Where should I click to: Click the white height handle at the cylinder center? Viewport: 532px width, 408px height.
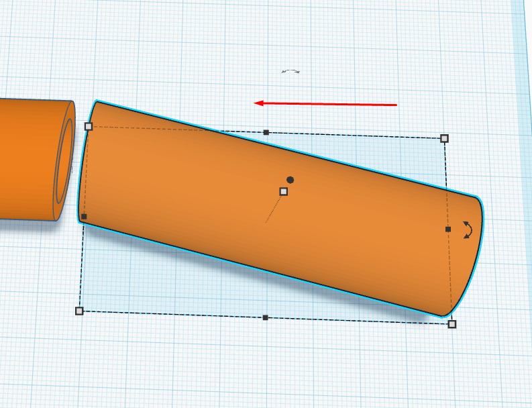tap(284, 192)
